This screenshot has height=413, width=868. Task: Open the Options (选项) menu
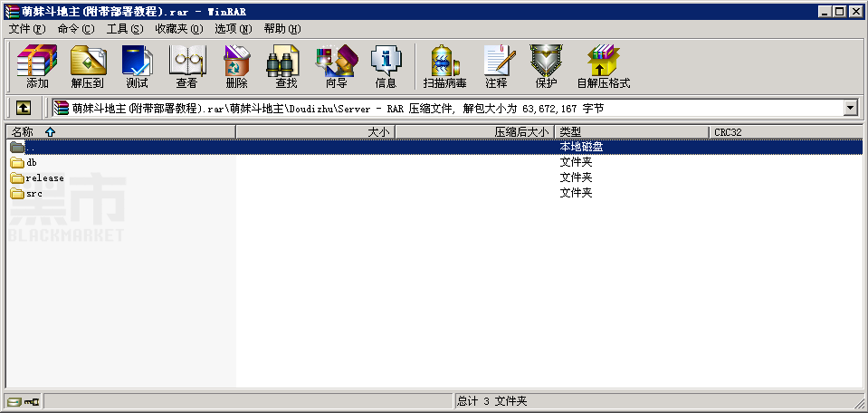click(233, 29)
